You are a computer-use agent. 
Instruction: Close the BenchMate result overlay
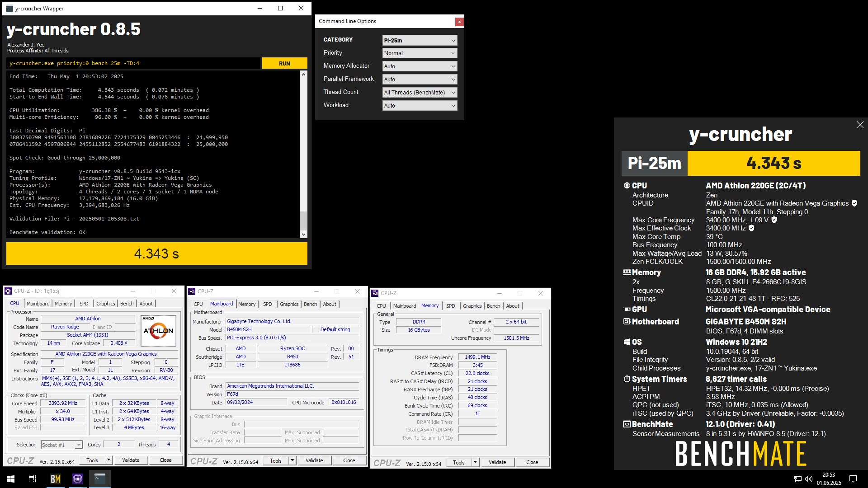pyautogui.click(x=860, y=125)
